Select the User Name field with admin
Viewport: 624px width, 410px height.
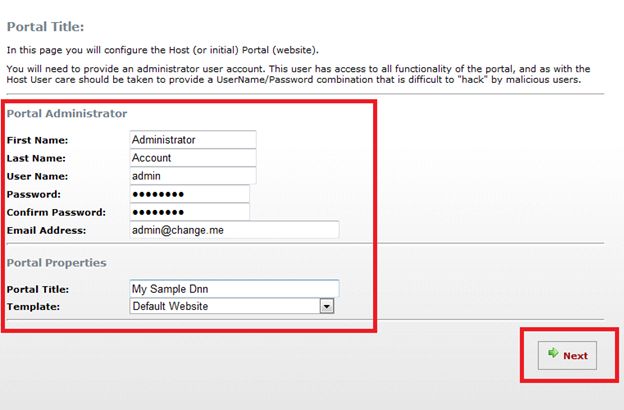click(193, 176)
